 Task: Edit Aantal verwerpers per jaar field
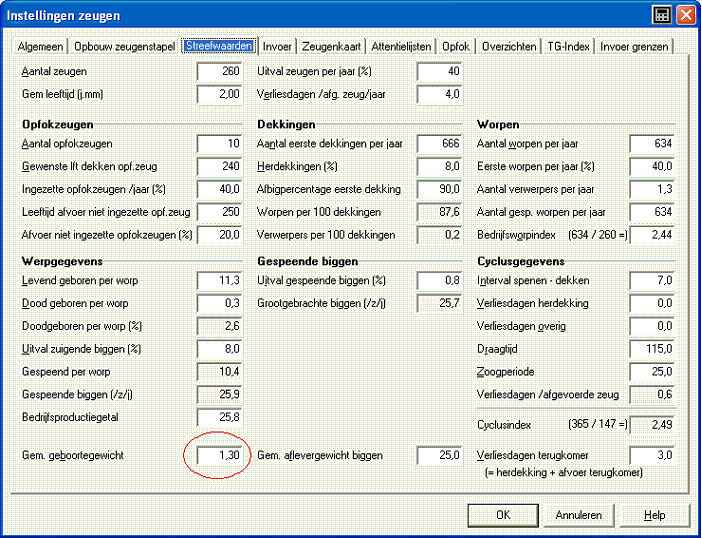(x=652, y=189)
